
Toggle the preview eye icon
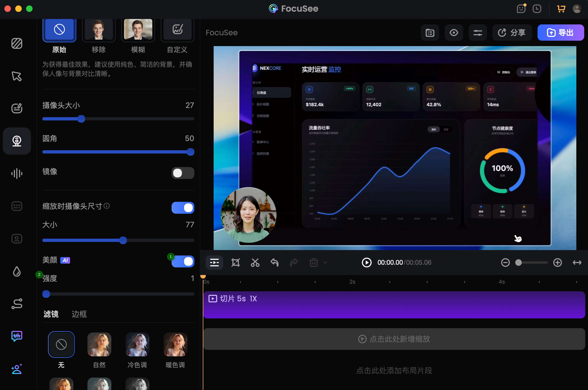[x=454, y=33]
